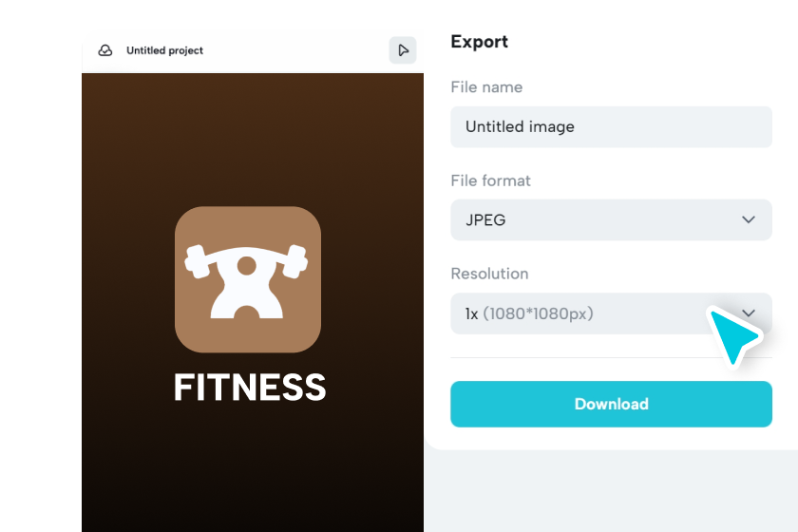This screenshot has height=532, width=798.
Task: Click the Download button
Action: pyautogui.click(x=611, y=404)
